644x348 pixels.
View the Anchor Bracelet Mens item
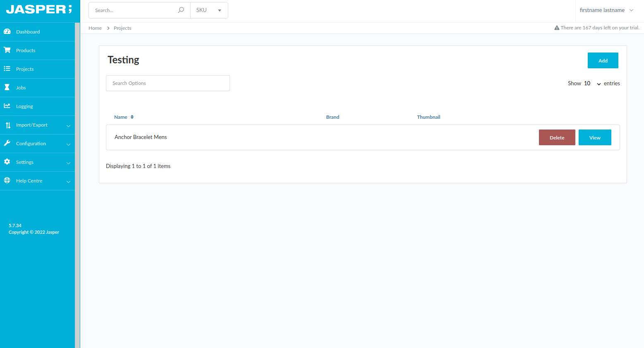point(594,138)
